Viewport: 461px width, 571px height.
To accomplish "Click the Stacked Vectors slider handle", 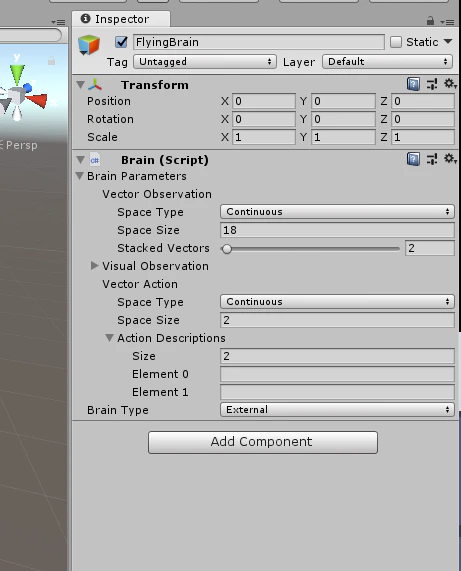I will (x=227, y=249).
